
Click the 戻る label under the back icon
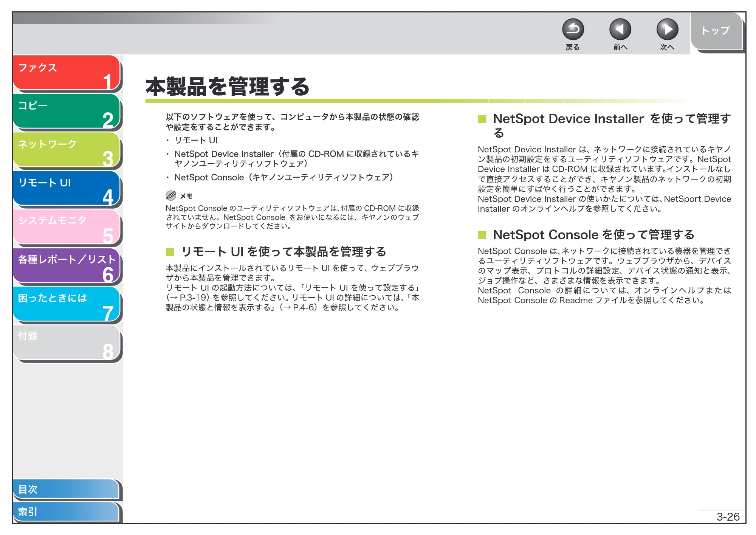point(572,47)
